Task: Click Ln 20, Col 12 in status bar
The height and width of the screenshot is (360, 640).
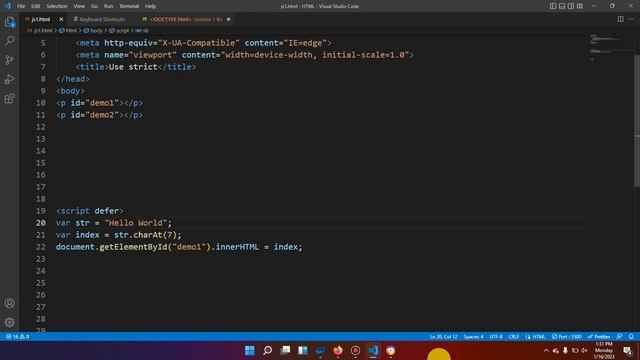Action: (443, 337)
